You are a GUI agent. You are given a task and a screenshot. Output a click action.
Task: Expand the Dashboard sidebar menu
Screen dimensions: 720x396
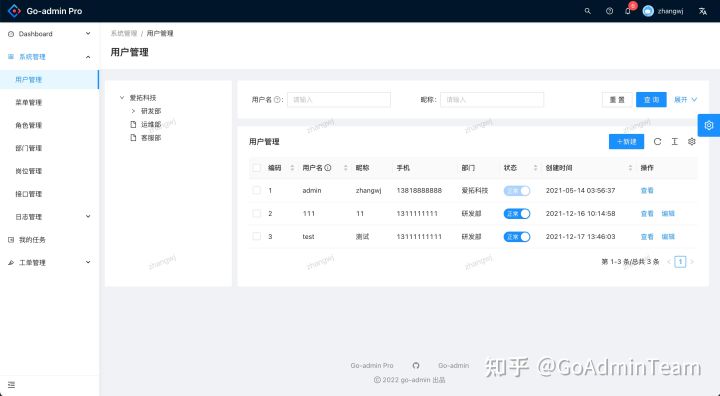pyautogui.click(x=49, y=34)
